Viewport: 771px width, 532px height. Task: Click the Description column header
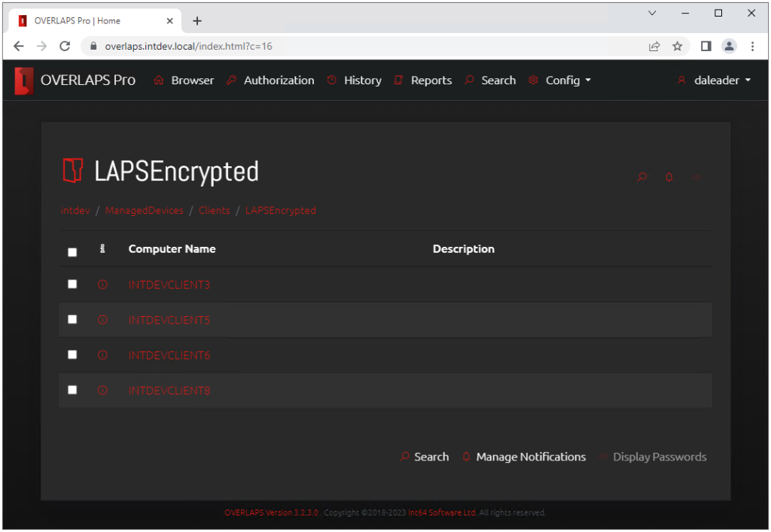(x=464, y=249)
